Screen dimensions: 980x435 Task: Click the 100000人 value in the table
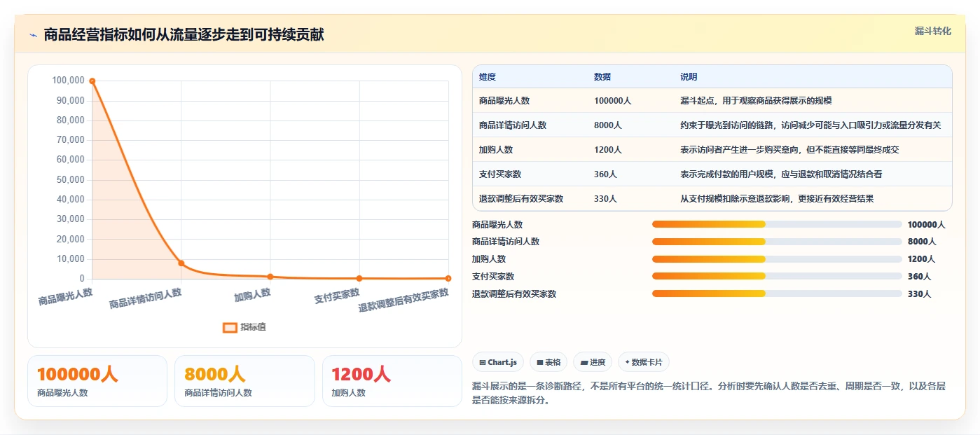tap(613, 101)
